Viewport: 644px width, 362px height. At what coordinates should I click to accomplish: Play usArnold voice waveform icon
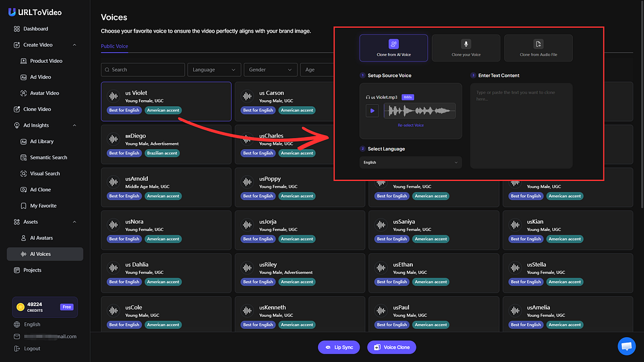point(113,182)
